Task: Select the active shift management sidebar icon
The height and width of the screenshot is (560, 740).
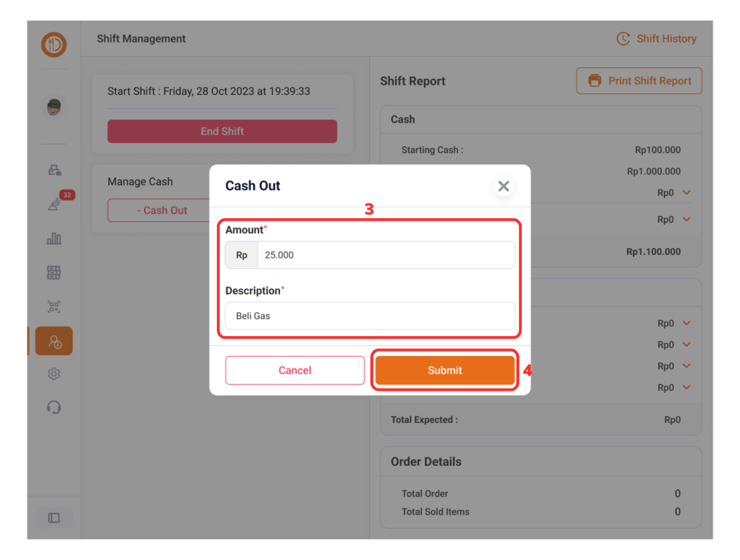Action: coord(54,341)
